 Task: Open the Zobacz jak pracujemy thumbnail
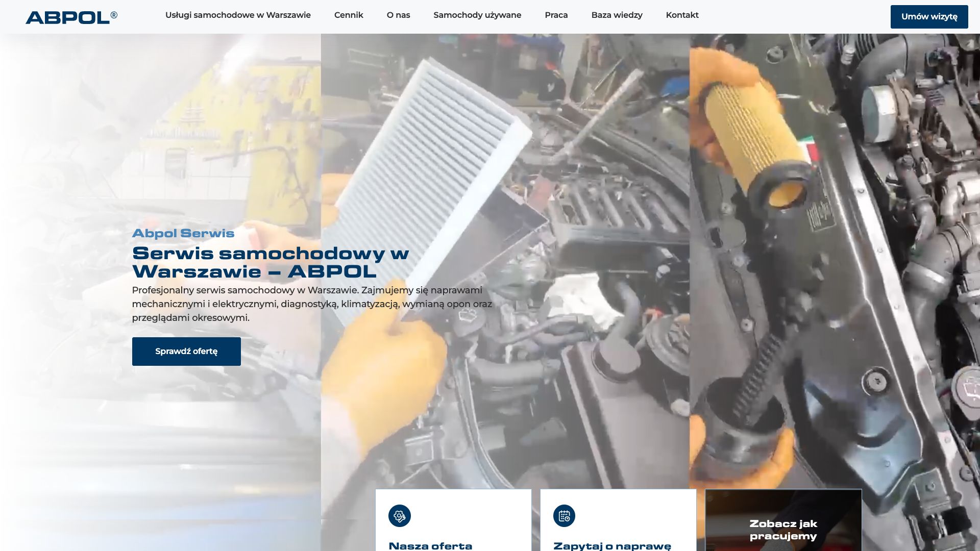tap(783, 520)
